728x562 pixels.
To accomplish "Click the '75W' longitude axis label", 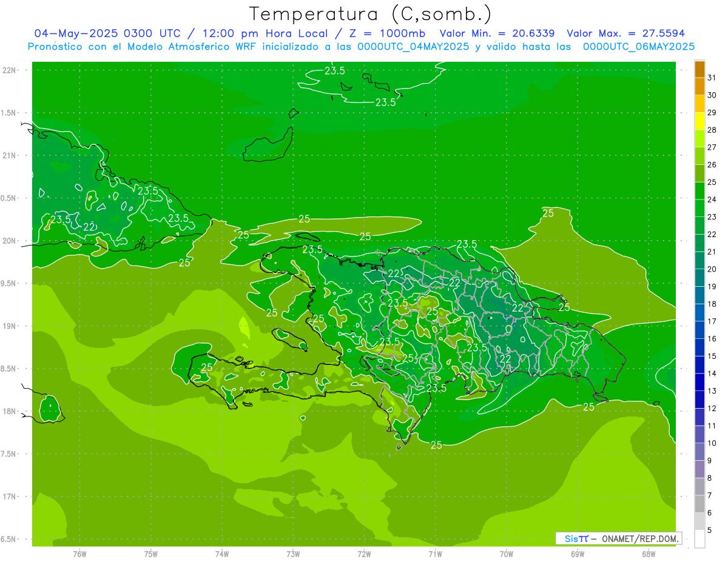I will (x=151, y=554).
